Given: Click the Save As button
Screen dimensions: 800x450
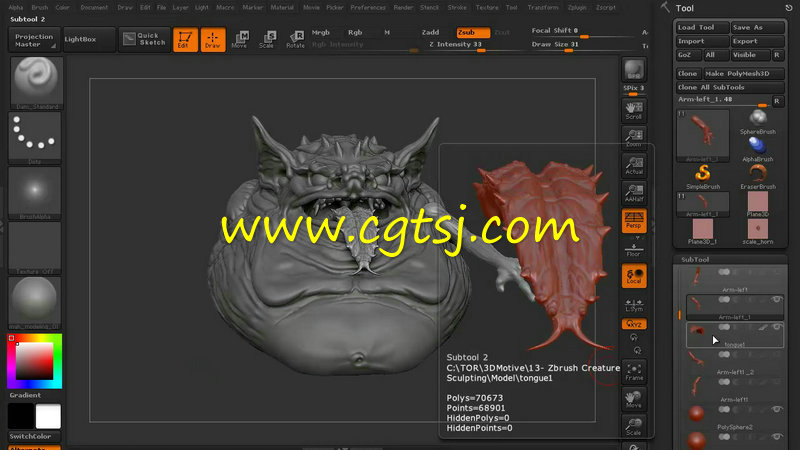Looking at the screenshot, I should coord(757,28).
